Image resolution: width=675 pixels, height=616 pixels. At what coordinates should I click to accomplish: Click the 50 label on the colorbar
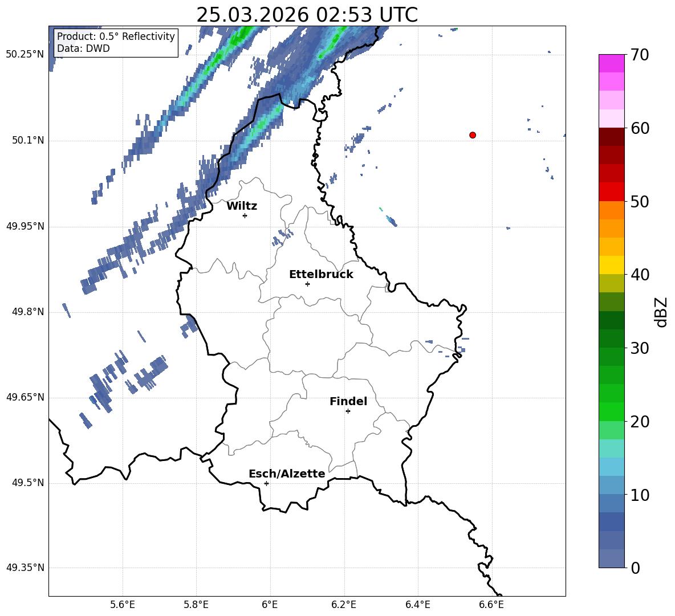pos(640,201)
